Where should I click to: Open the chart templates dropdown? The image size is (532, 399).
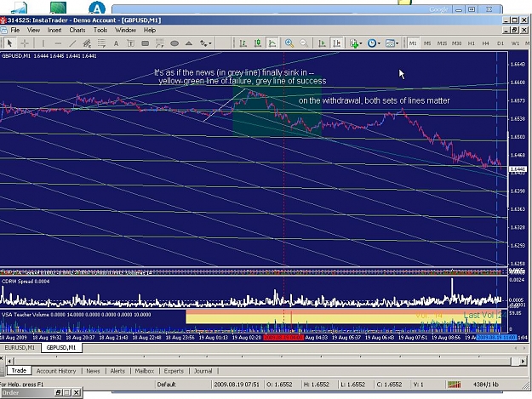click(392, 43)
